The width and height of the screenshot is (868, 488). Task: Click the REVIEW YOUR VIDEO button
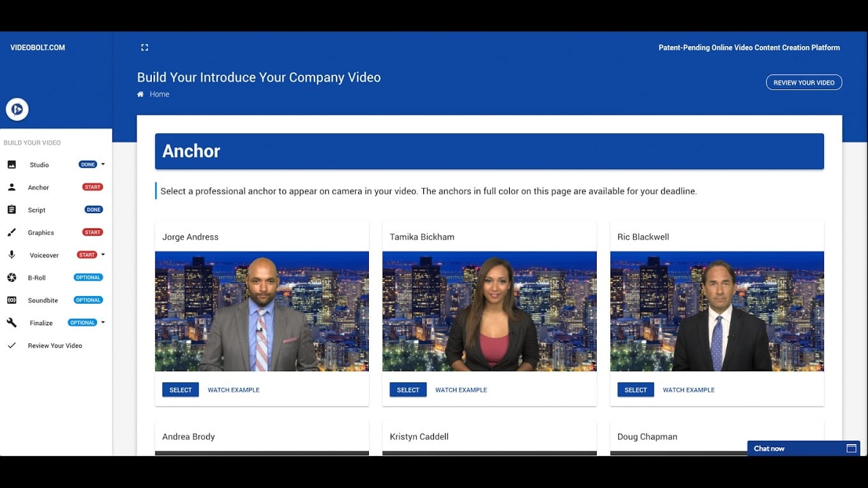[x=804, y=82]
